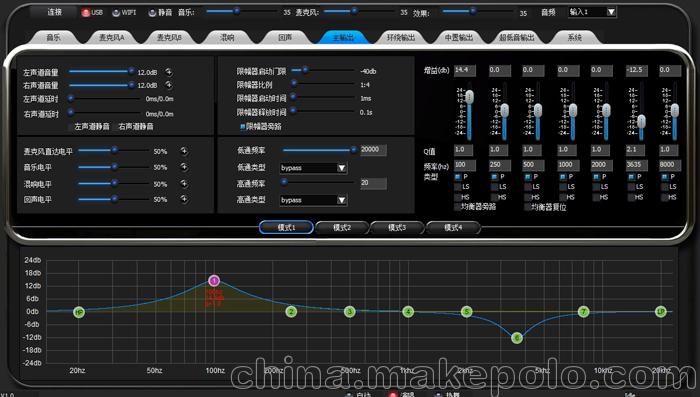700x397 pixels.
Task: Select EQ node 6 at the curve dip
Action: pos(517,338)
